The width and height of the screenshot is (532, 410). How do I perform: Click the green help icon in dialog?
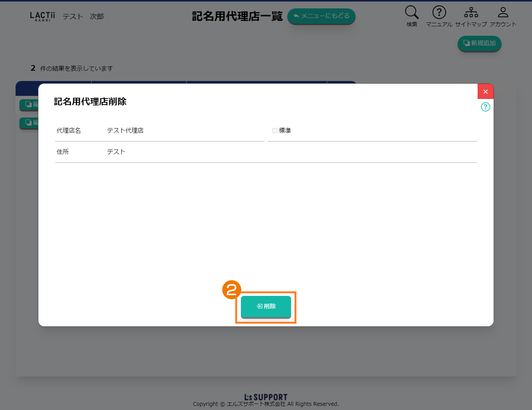pos(485,107)
